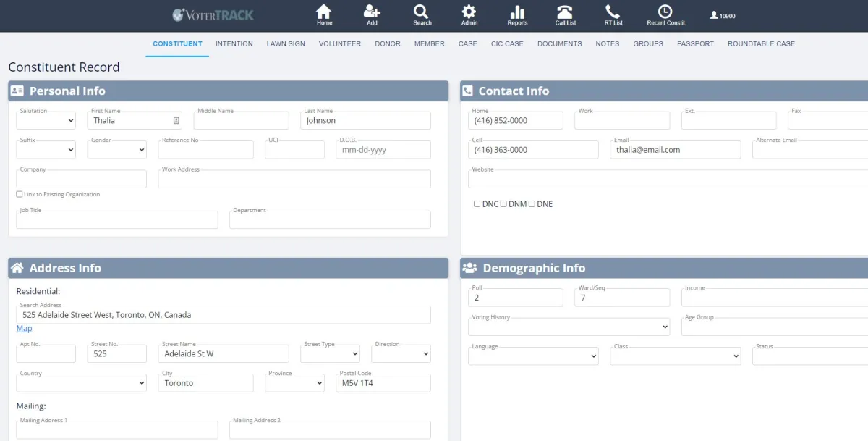This screenshot has height=441, width=868.
Task: Switch to the Intention tab
Action: tap(234, 43)
